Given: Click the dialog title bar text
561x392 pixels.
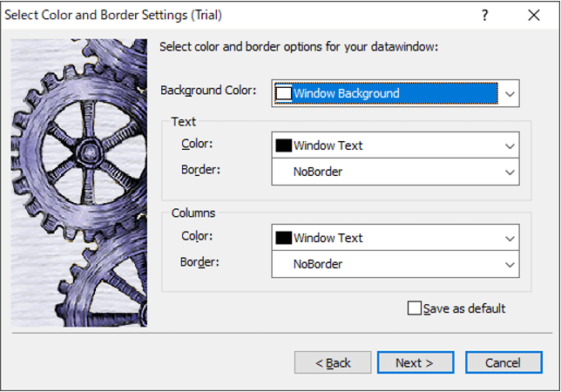Looking at the screenshot, I should click(113, 15).
